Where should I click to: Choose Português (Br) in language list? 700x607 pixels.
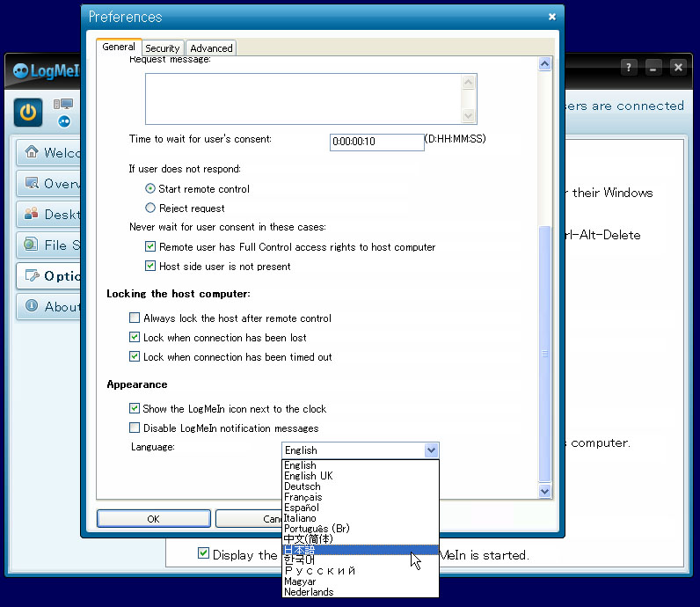[x=361, y=529]
